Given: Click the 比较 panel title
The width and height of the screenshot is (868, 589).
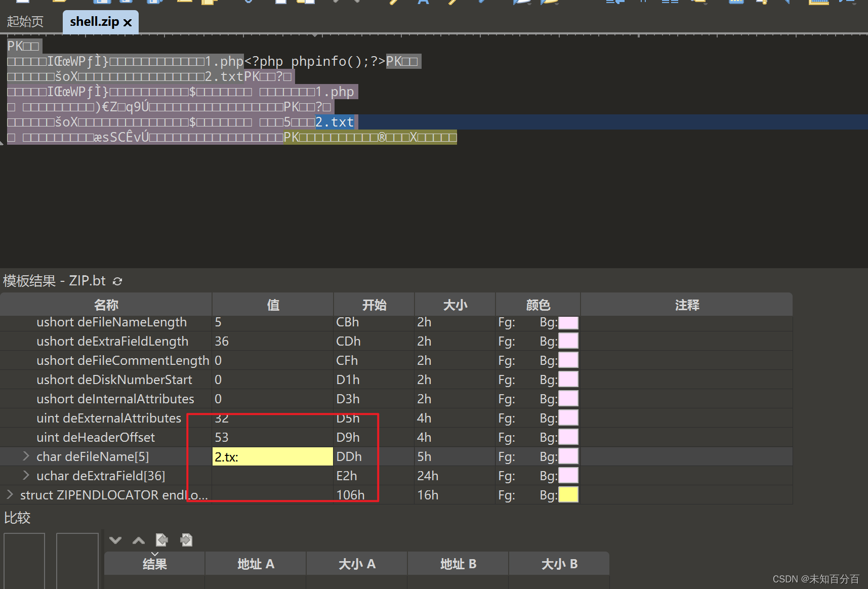Looking at the screenshot, I should pyautogui.click(x=17, y=518).
